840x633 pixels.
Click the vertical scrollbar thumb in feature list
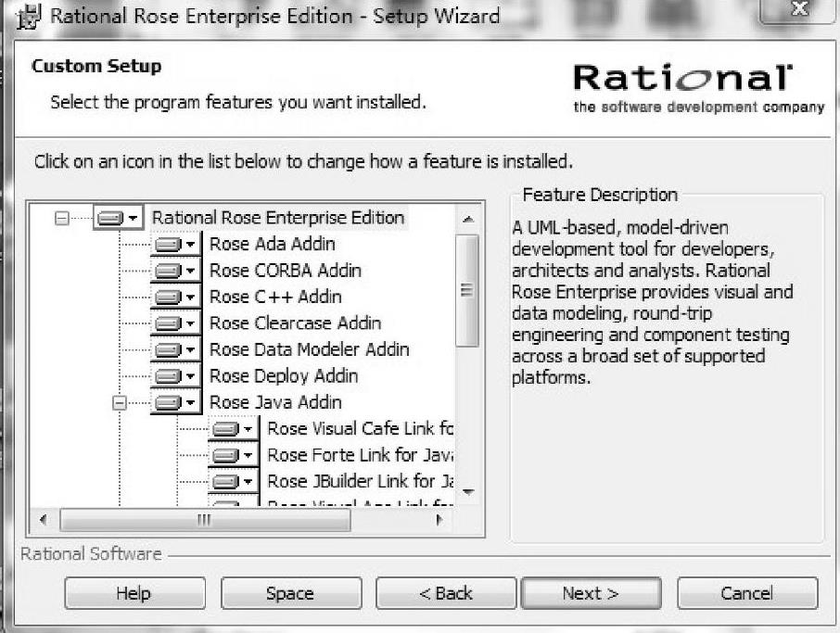pyautogui.click(x=467, y=290)
